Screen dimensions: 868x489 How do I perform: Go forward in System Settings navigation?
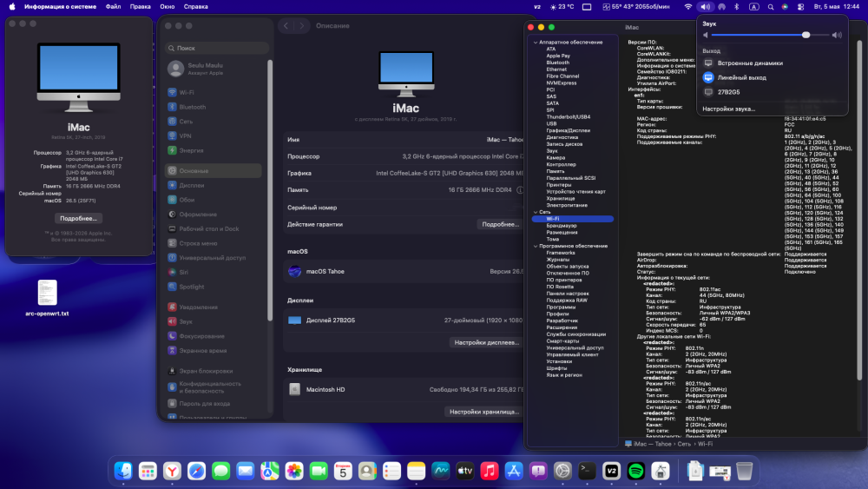pyautogui.click(x=302, y=25)
